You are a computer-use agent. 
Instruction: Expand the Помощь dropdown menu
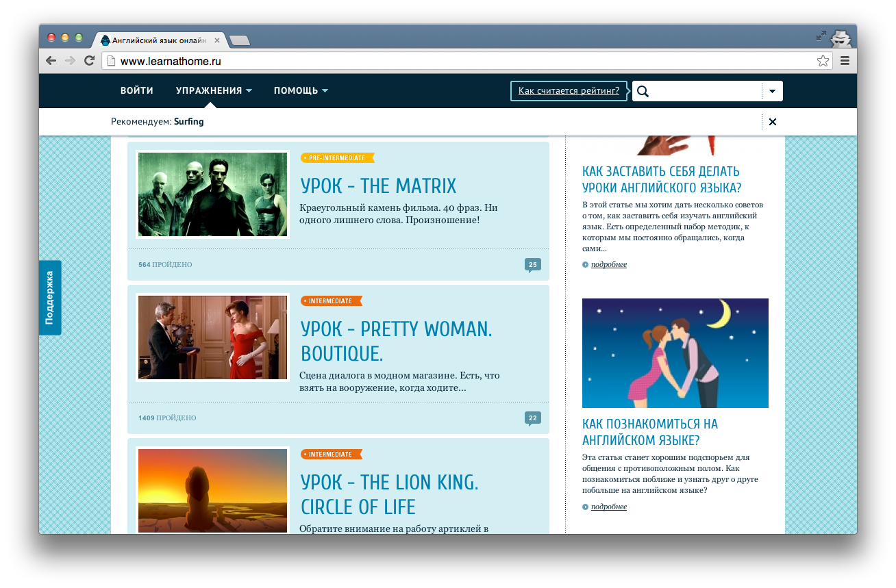point(301,91)
